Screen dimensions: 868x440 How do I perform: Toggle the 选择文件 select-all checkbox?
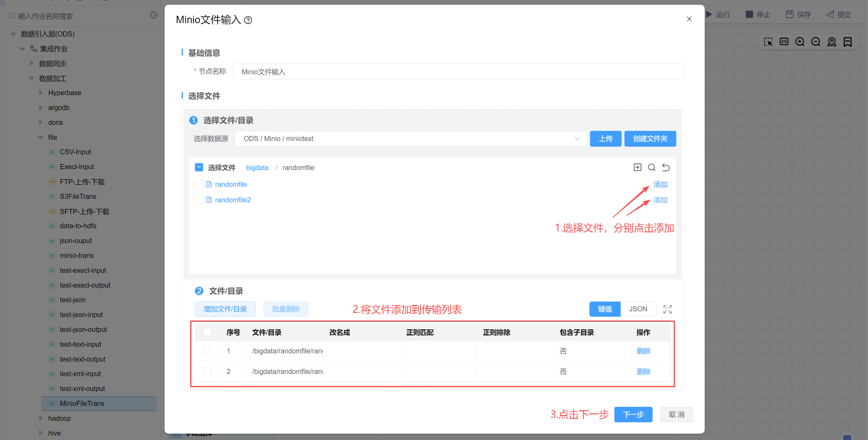[199, 167]
